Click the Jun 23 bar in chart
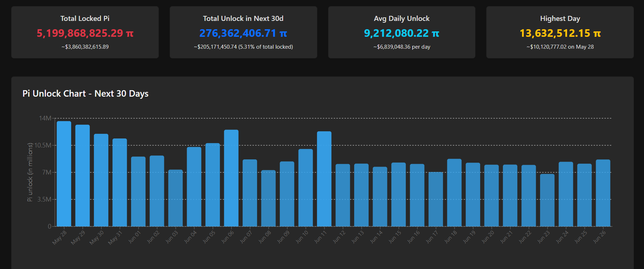 pyautogui.click(x=547, y=200)
